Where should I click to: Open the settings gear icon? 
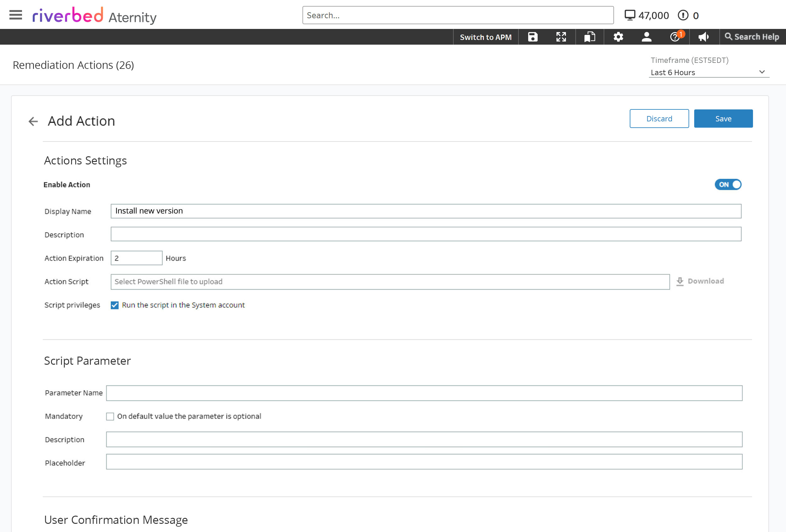(618, 37)
